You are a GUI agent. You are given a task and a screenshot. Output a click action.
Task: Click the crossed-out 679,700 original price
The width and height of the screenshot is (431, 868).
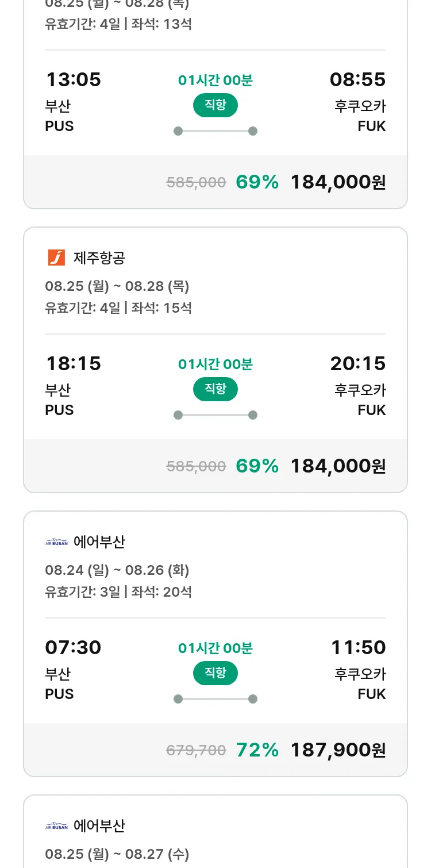click(x=196, y=750)
